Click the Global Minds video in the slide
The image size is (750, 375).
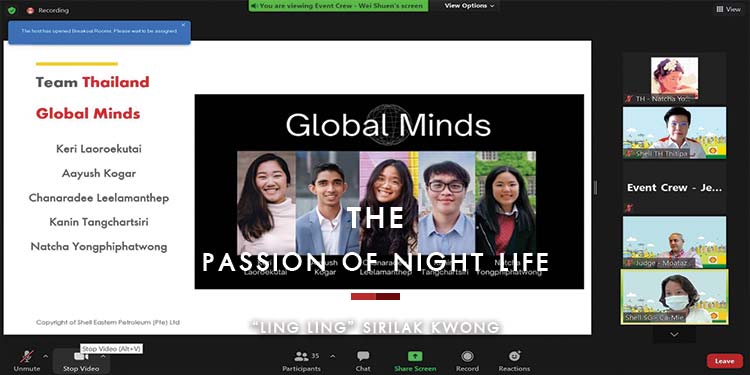coord(389,191)
